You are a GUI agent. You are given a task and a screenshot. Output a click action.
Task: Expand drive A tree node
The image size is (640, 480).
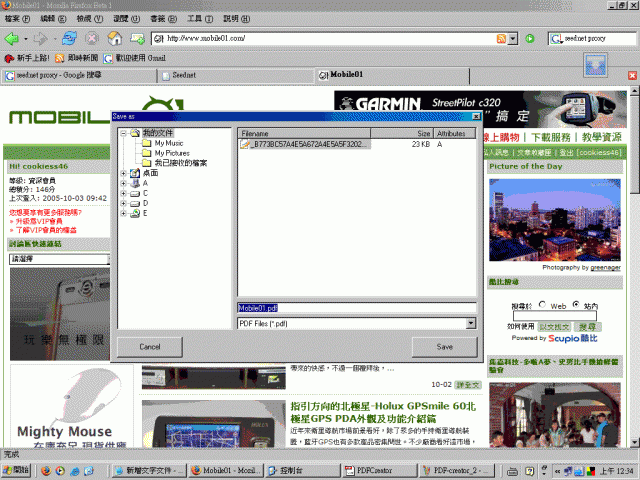point(123,183)
